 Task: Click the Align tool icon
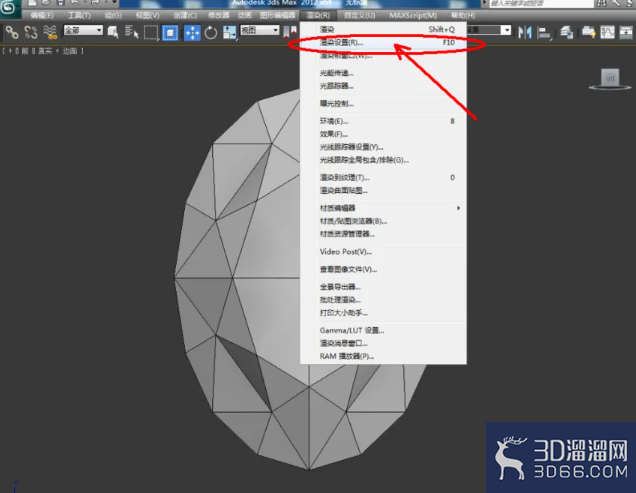[x=544, y=32]
